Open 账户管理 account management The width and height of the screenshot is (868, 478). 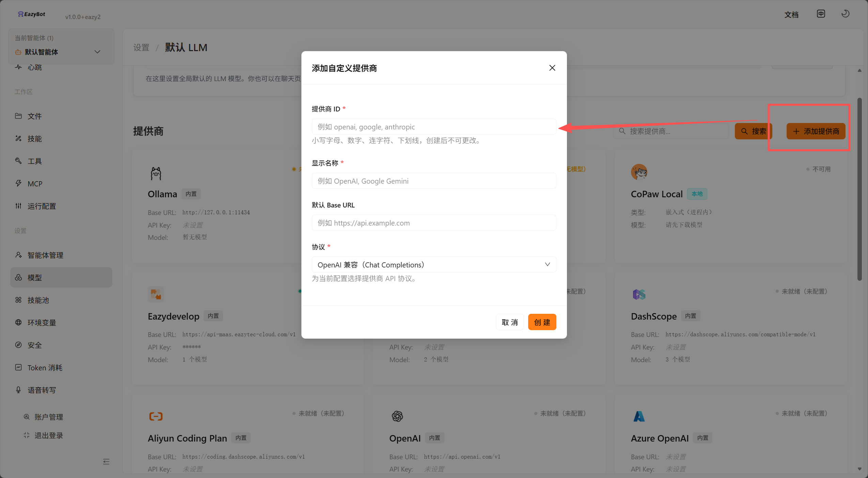[43, 417]
